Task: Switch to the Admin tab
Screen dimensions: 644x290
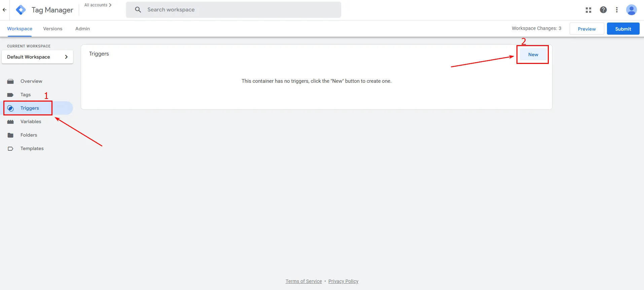Action: pos(82,29)
